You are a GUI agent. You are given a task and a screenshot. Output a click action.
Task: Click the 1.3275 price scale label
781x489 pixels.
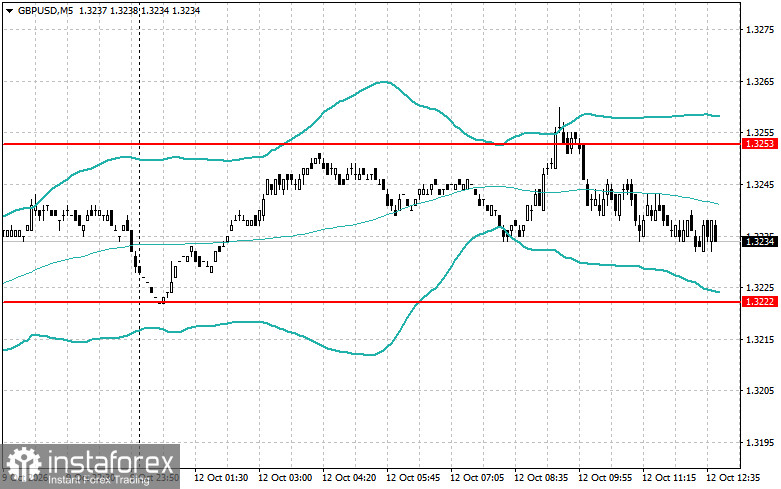tap(760, 30)
